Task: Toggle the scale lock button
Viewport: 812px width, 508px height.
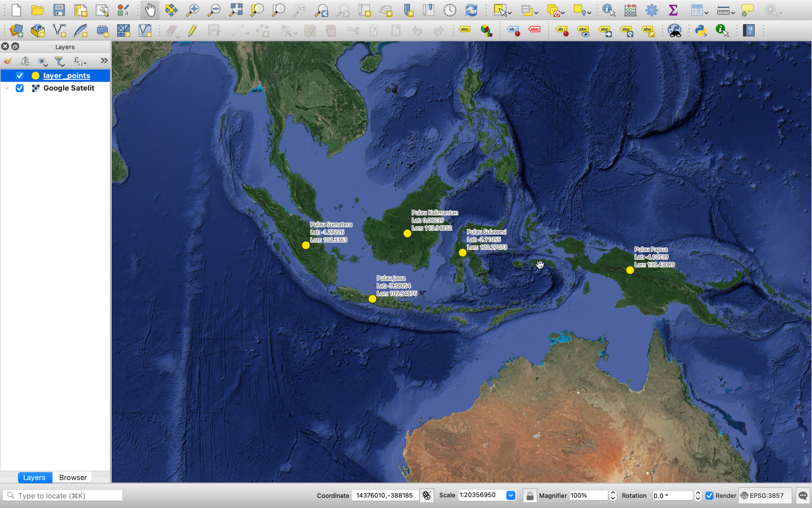Action: (x=530, y=495)
